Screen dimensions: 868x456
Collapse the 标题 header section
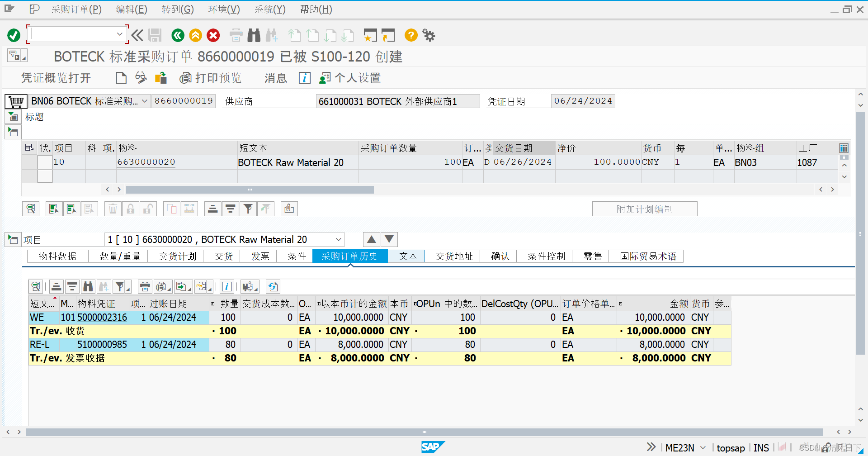tap(13, 117)
